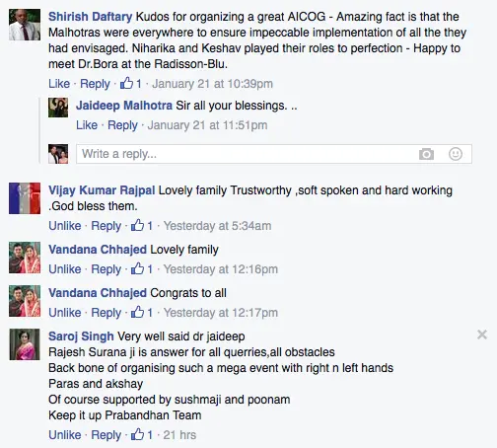The image size is (497, 448).
Task: Like Shirish Daftary's comment
Action: (x=59, y=84)
